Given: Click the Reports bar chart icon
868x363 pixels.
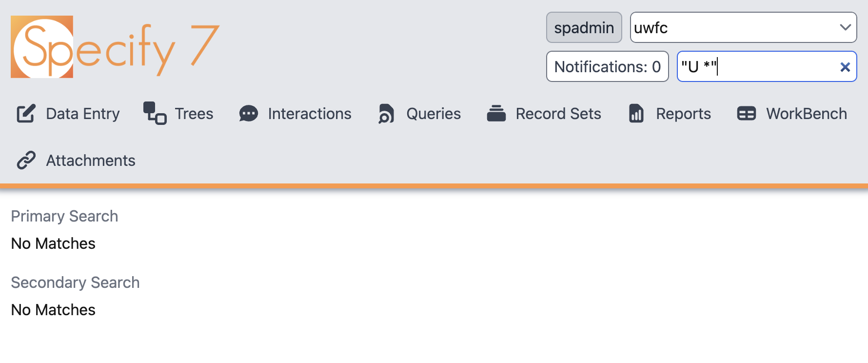Looking at the screenshot, I should click(635, 113).
